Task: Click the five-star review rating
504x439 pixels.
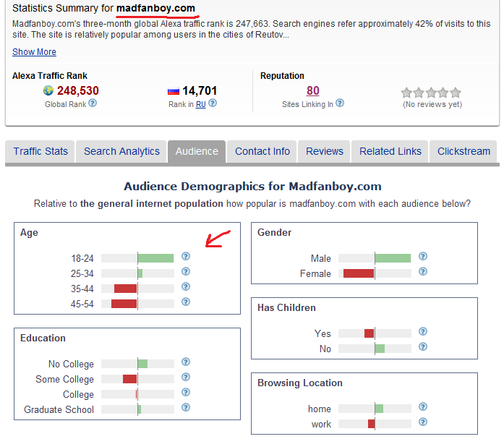Action: [431, 93]
